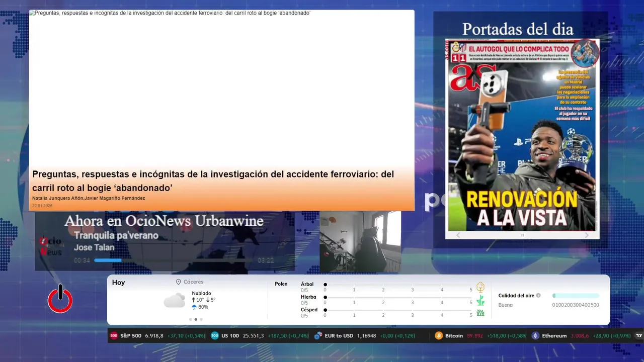Image resolution: width=644 pixels, height=362 pixels.
Task: Open the railway accident investigation headline
Action: [213, 181]
